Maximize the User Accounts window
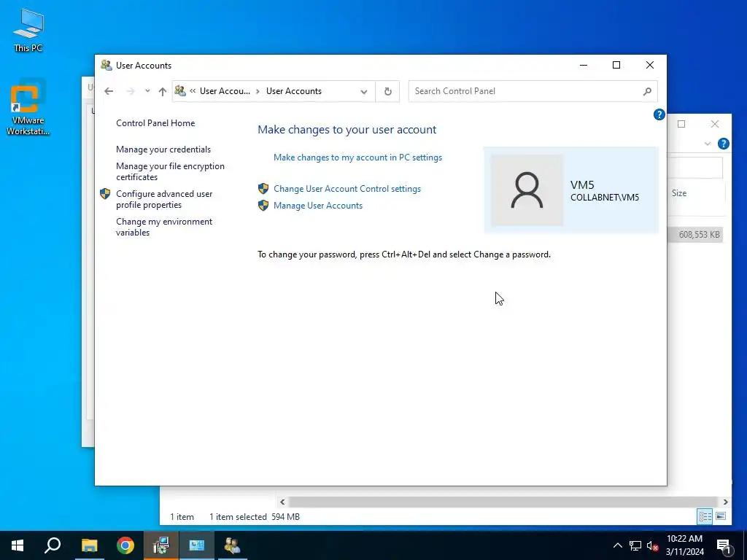This screenshot has height=560, width=747. pyautogui.click(x=616, y=65)
